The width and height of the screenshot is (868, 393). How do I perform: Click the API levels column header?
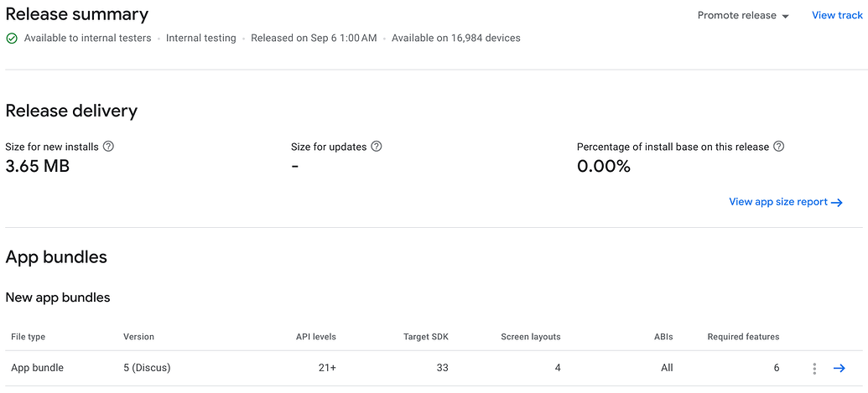pyautogui.click(x=316, y=337)
